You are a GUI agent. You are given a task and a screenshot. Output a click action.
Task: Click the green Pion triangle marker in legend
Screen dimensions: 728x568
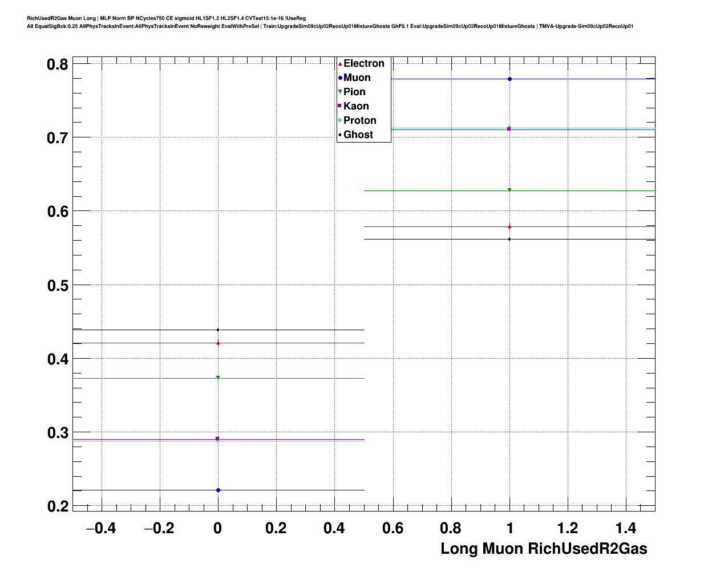[340, 92]
